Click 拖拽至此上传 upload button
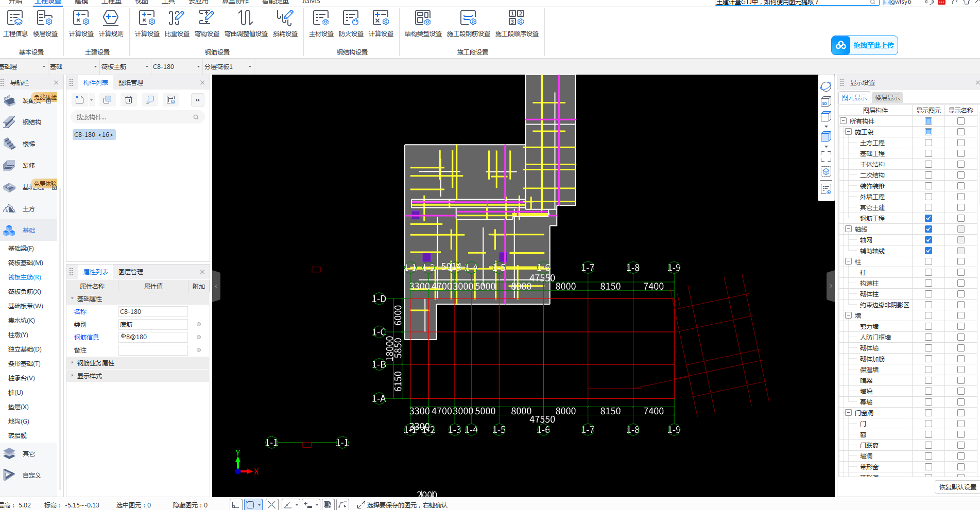Screen dimensions: 980x510 click(x=865, y=45)
